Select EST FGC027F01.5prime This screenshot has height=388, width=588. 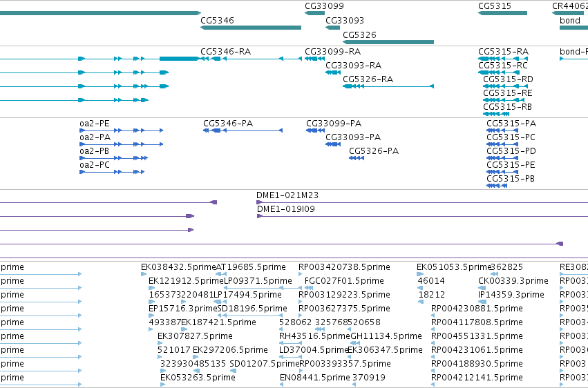coord(309,288)
